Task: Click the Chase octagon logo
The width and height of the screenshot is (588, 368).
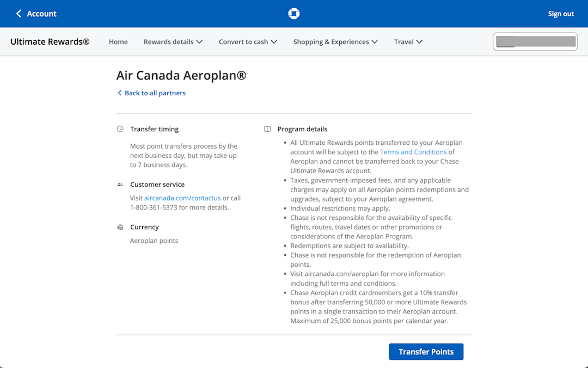Action: [293, 14]
